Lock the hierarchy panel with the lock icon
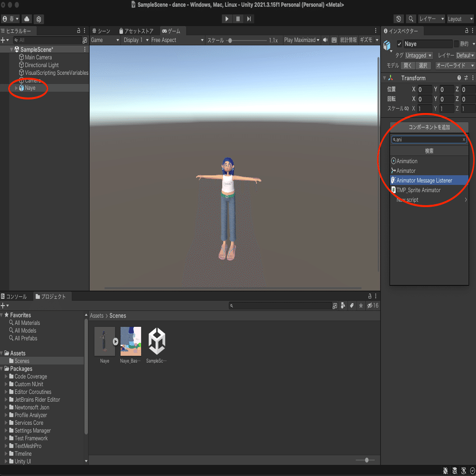 point(79,31)
